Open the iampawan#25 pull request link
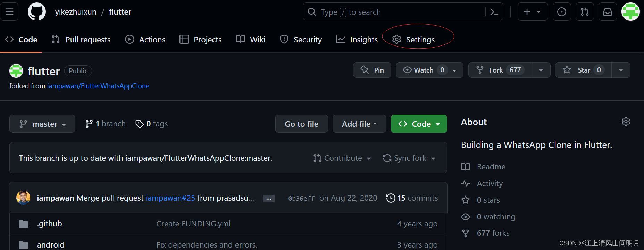The width and height of the screenshot is (644, 250). coord(170,198)
